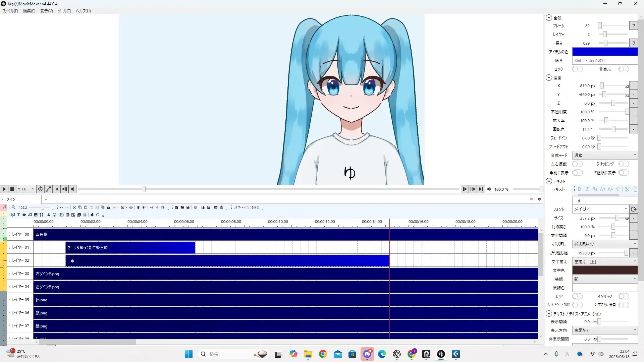Open the フォント メイリオ dropdown
The width and height of the screenshot is (644, 362).
(600, 209)
